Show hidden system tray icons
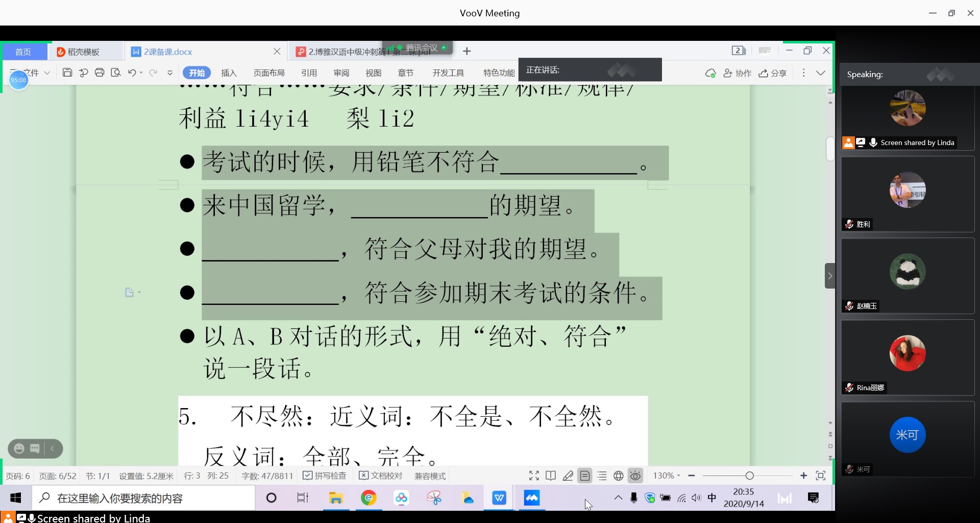Image resolution: width=980 pixels, height=523 pixels. coord(618,498)
